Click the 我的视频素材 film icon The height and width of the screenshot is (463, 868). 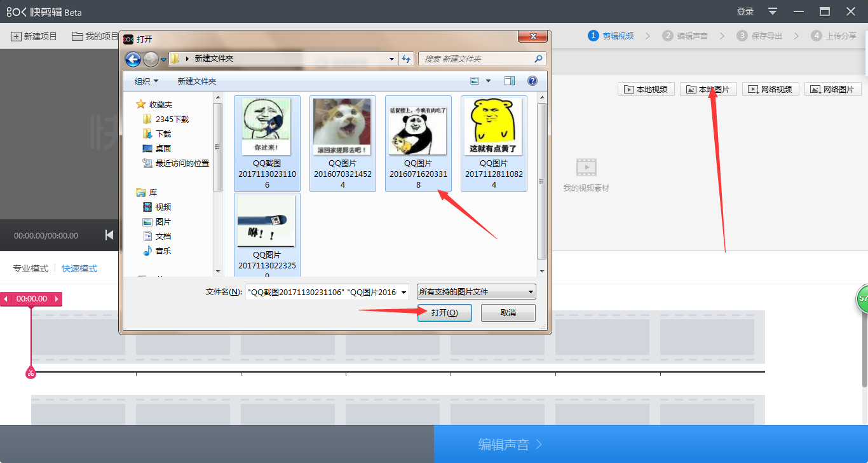587,167
